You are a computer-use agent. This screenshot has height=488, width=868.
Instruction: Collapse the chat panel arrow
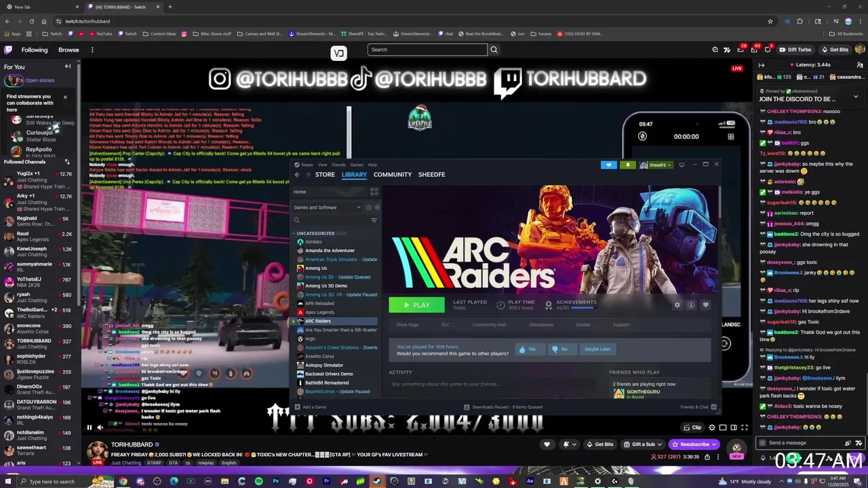click(x=762, y=65)
